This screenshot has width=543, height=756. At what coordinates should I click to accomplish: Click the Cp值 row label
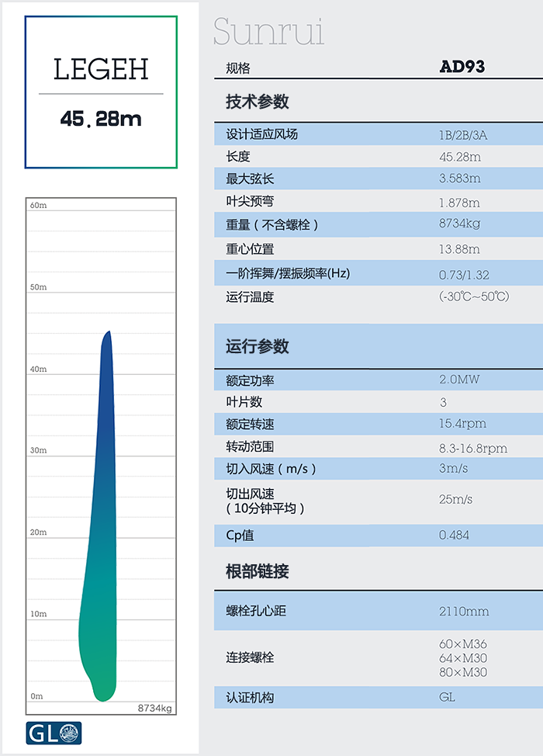click(240, 536)
